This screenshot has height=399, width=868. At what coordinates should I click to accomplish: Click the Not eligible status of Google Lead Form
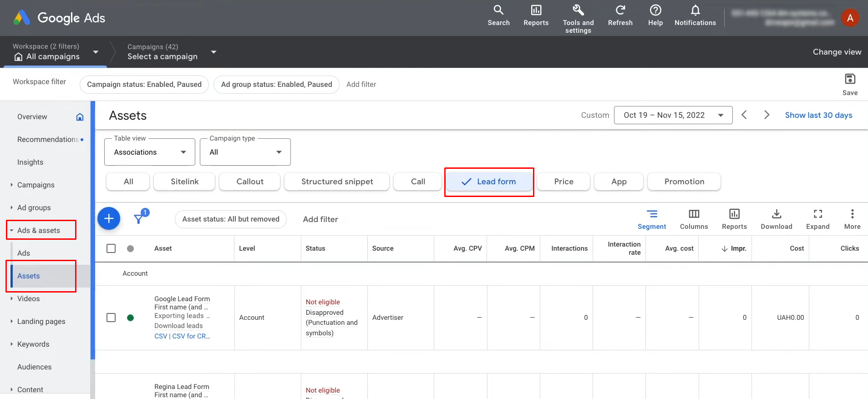323,302
